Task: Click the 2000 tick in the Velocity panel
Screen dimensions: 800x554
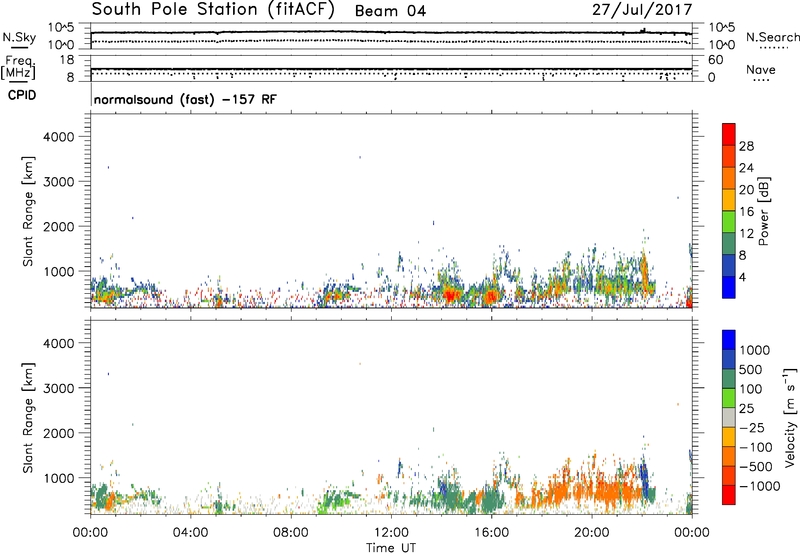Action: 58,433
